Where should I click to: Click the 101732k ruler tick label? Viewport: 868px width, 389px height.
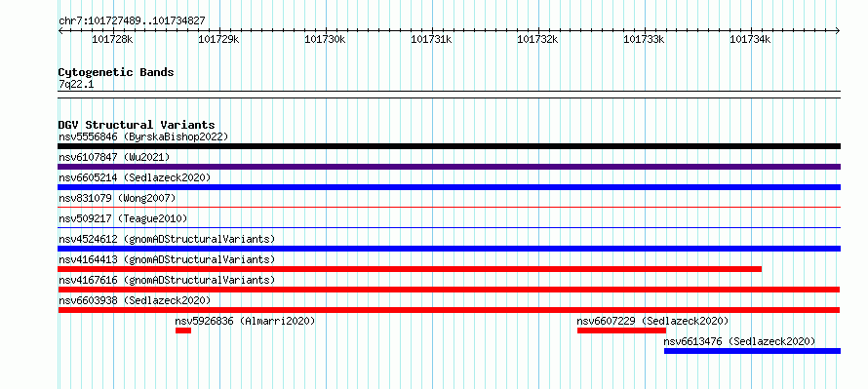537,39
